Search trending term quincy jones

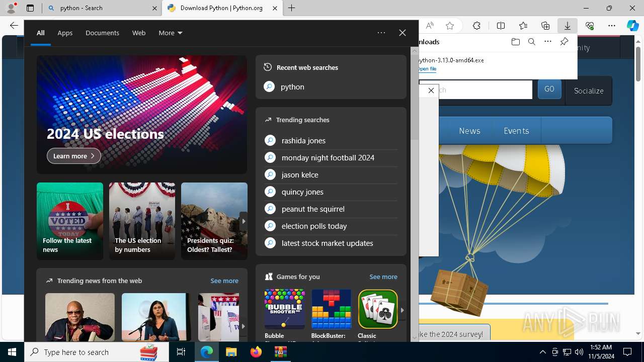(x=331, y=192)
